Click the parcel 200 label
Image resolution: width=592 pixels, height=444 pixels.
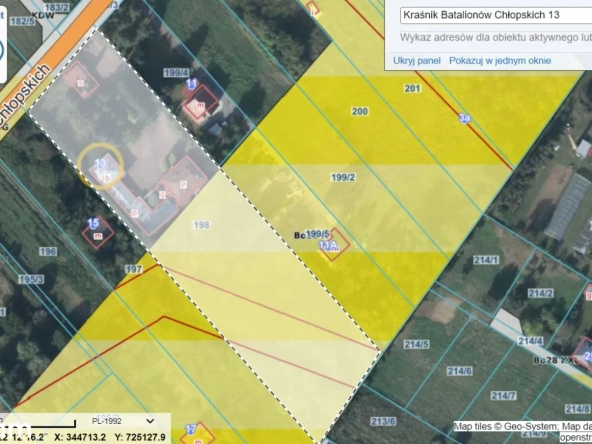point(360,111)
